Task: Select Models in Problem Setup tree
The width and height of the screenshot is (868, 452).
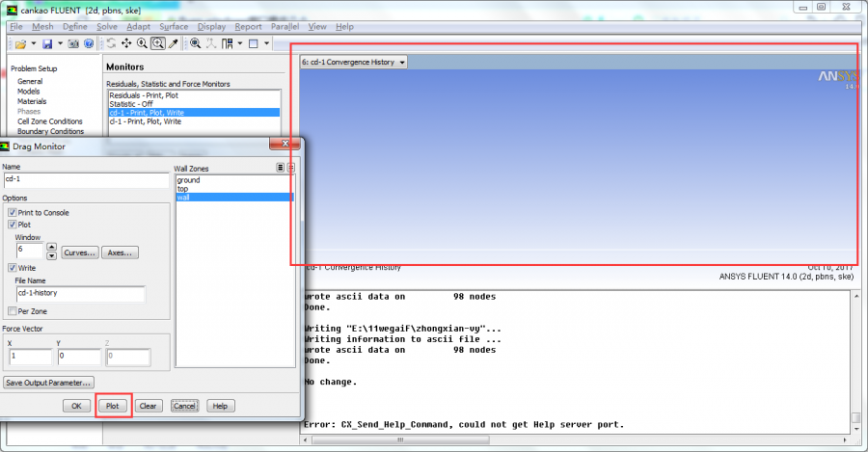Action: point(28,92)
